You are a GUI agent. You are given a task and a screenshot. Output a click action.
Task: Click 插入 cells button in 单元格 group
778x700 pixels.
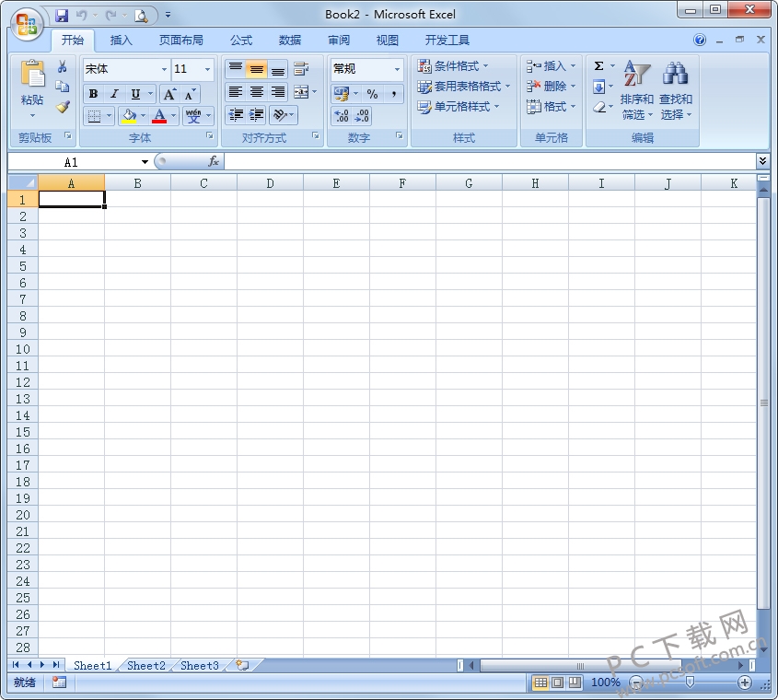point(551,66)
